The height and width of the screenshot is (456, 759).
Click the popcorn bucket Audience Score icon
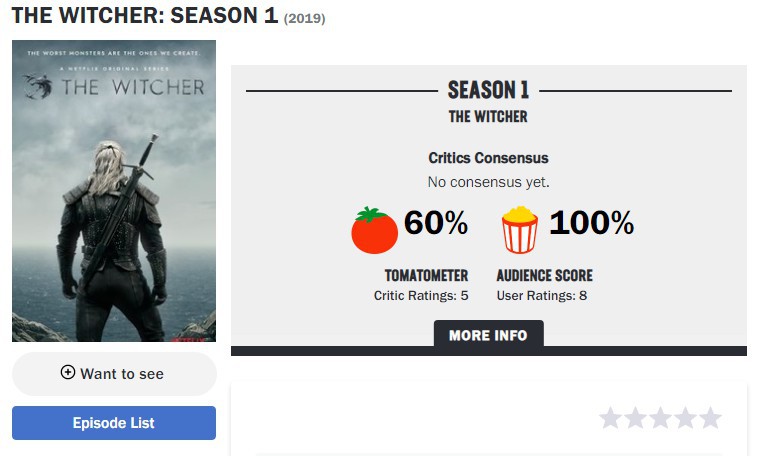[x=519, y=230]
